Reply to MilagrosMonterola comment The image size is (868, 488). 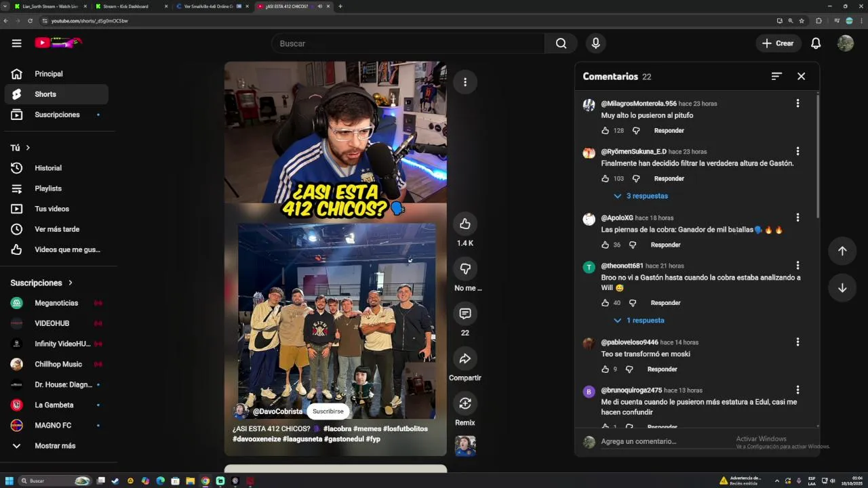(x=669, y=131)
